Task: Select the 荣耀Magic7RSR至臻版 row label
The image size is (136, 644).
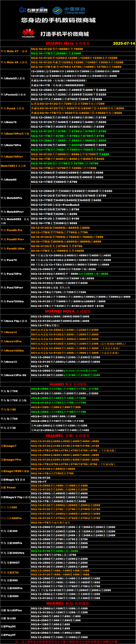Action: point(15,471)
